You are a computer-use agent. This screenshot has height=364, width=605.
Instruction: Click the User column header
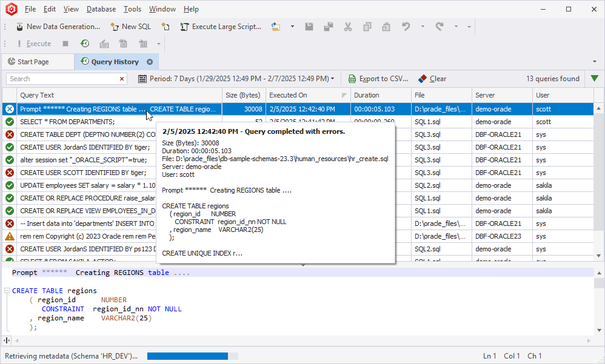tap(563, 95)
